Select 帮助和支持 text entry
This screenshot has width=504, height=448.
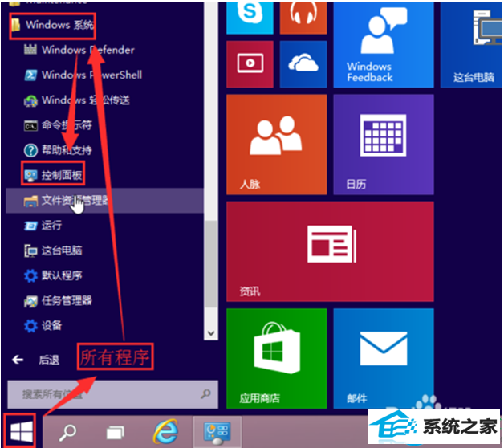tap(67, 150)
